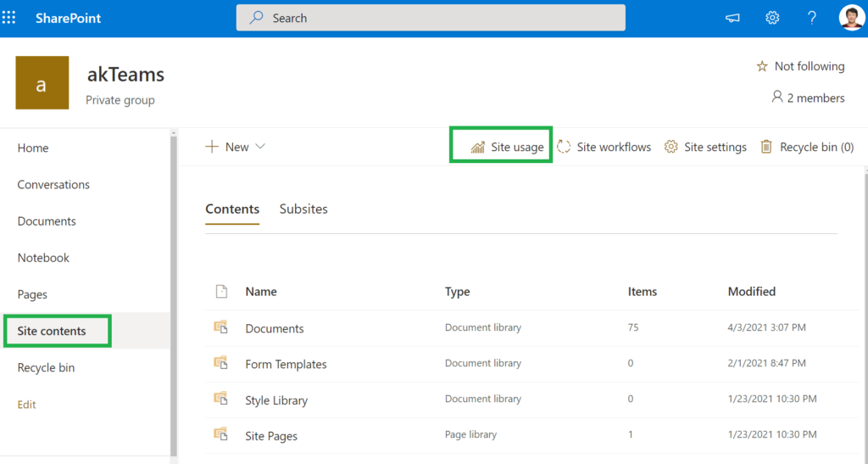Click the search magnifier icon
Viewport: 868px width, 464px height.
[x=256, y=18]
